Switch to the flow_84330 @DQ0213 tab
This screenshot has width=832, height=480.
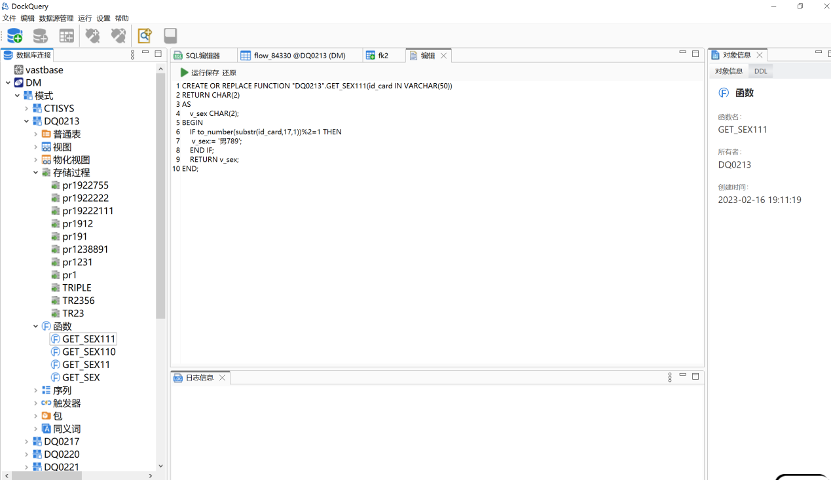tap(299, 55)
